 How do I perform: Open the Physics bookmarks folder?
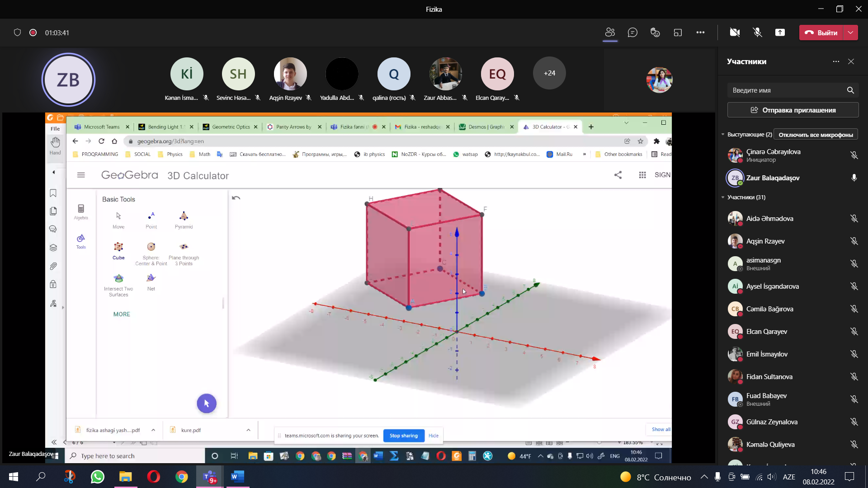click(170, 155)
